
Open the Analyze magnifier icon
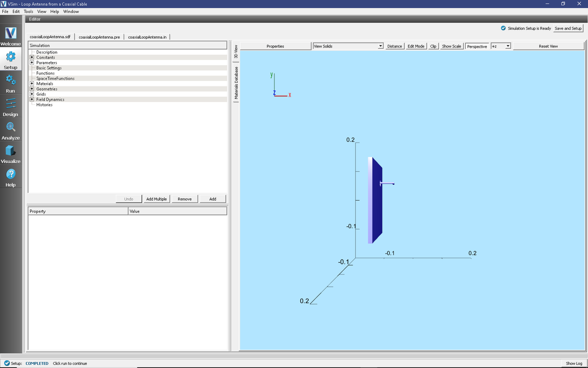(11, 127)
